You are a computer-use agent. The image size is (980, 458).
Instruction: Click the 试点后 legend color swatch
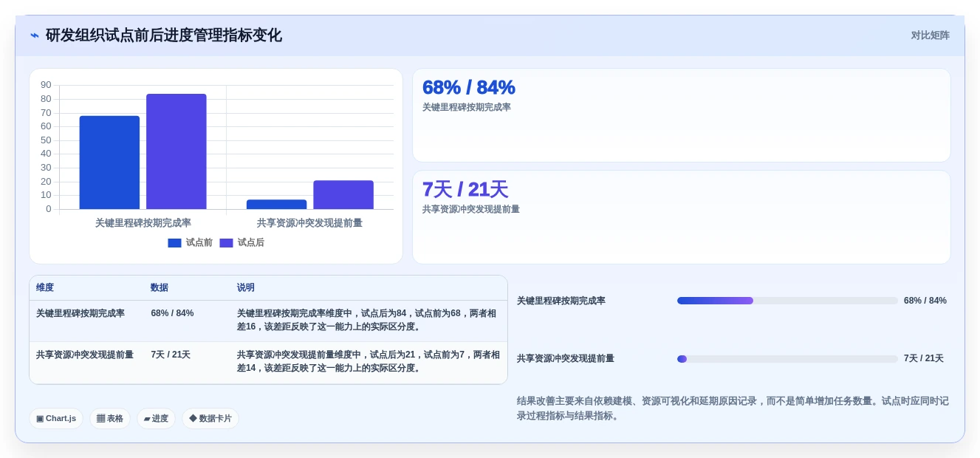click(x=226, y=243)
